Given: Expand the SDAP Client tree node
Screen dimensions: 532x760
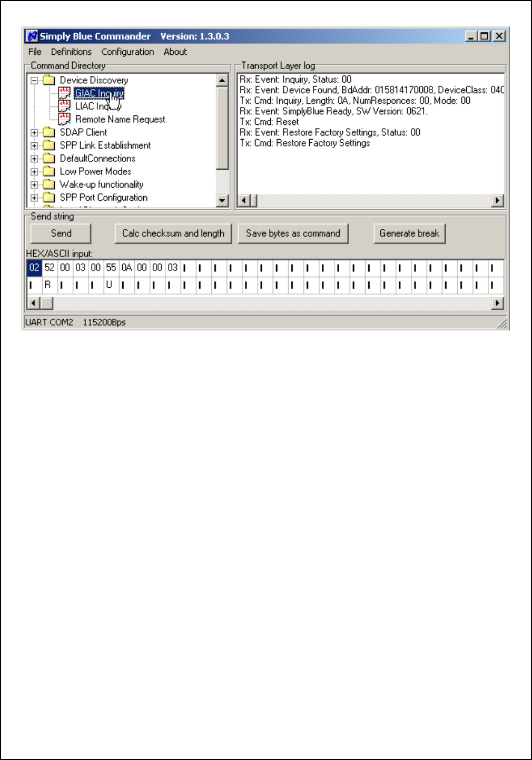Looking at the screenshot, I should [34, 133].
